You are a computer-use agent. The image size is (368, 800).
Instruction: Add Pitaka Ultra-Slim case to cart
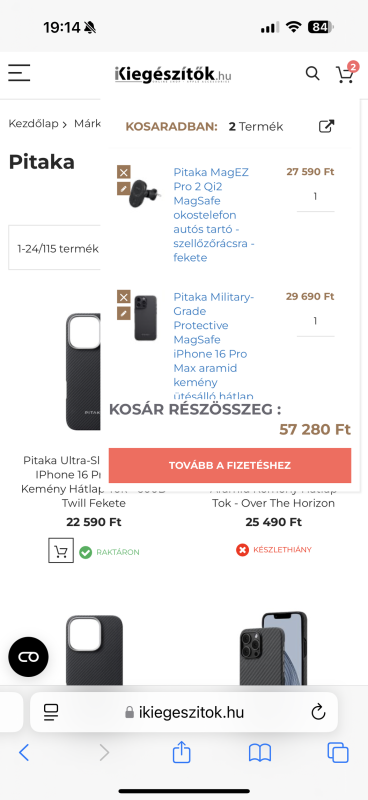point(61,551)
